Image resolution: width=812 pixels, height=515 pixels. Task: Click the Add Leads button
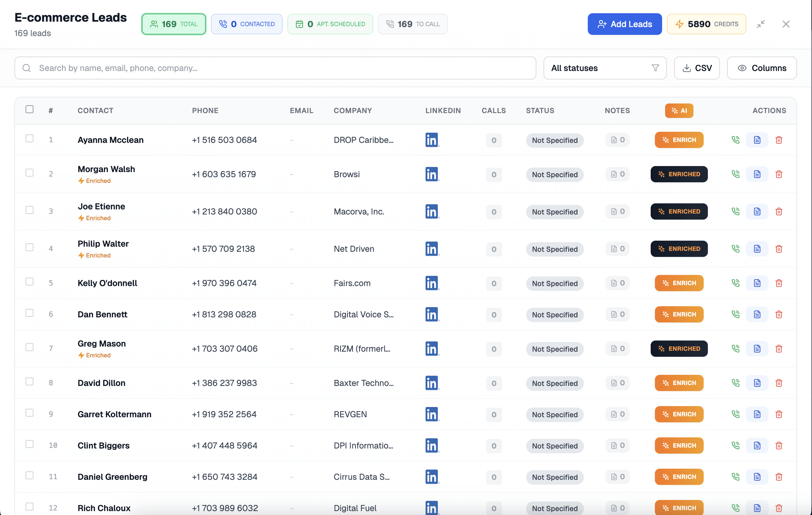pyautogui.click(x=624, y=24)
